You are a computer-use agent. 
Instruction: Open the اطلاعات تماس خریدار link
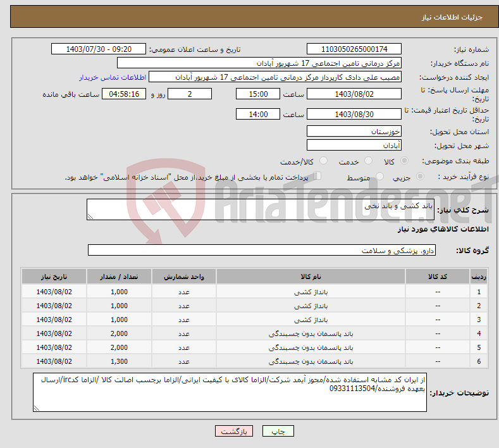click(113, 77)
